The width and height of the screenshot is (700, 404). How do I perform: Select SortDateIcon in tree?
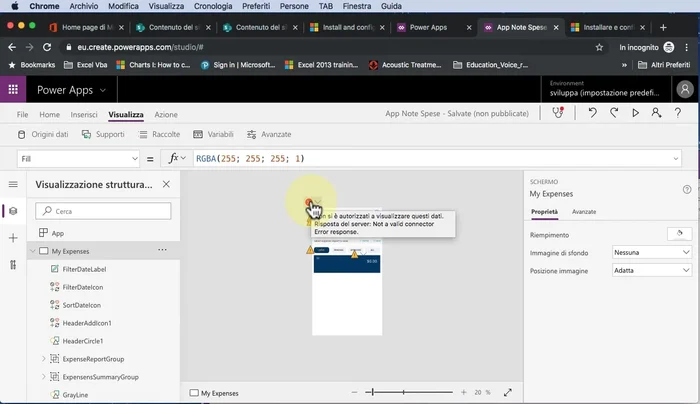coord(82,305)
